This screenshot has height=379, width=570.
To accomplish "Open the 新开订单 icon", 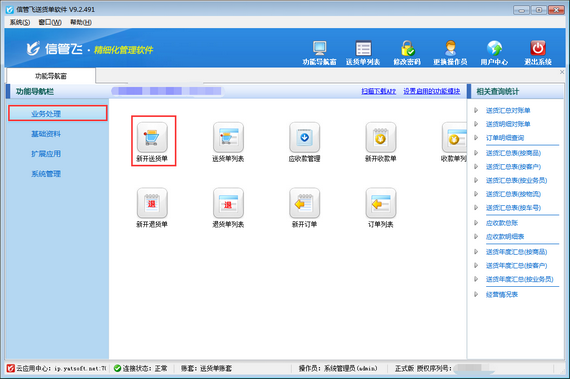I will pyautogui.click(x=305, y=203).
